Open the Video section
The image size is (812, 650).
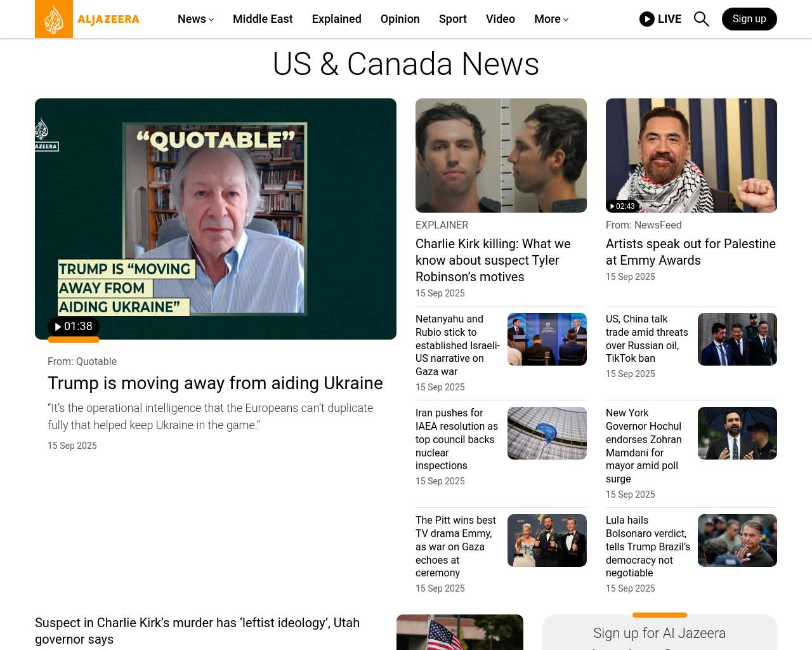[501, 19]
